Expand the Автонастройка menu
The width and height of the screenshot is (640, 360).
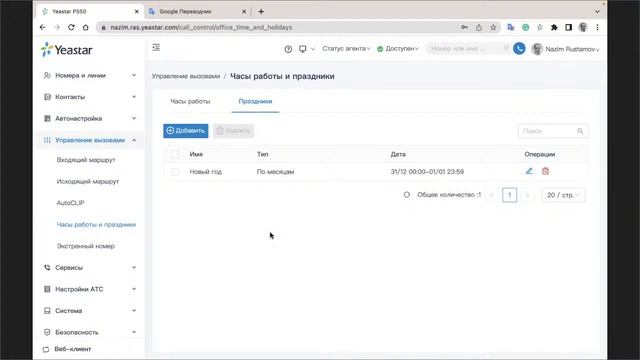click(x=90, y=118)
